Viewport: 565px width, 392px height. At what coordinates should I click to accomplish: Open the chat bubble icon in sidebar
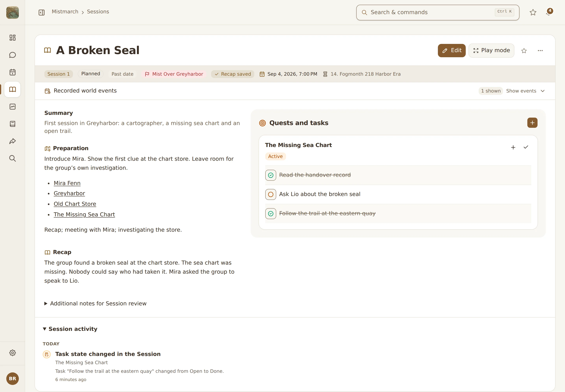13,55
